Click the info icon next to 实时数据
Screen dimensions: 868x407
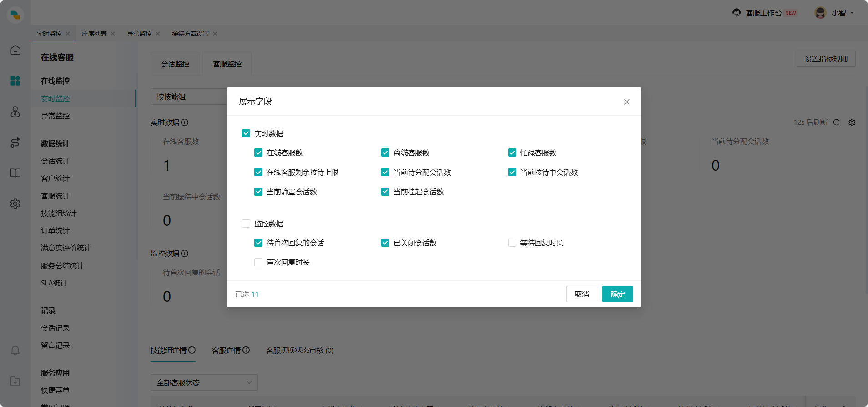point(185,122)
